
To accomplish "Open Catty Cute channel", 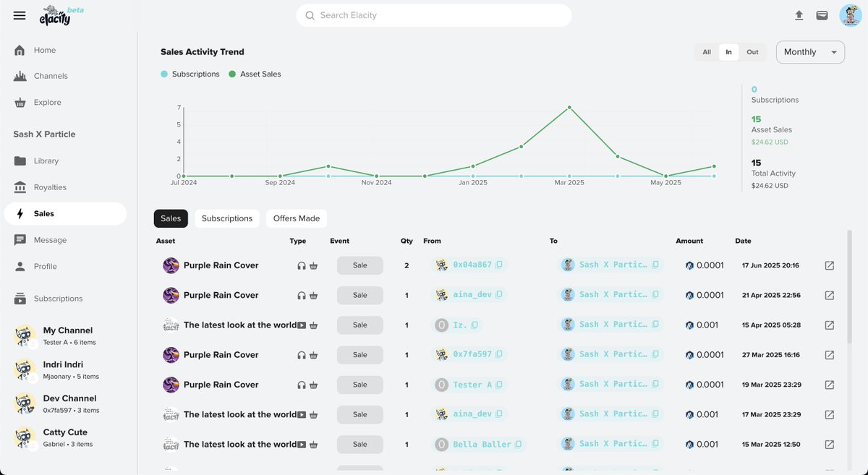I will coord(65,437).
